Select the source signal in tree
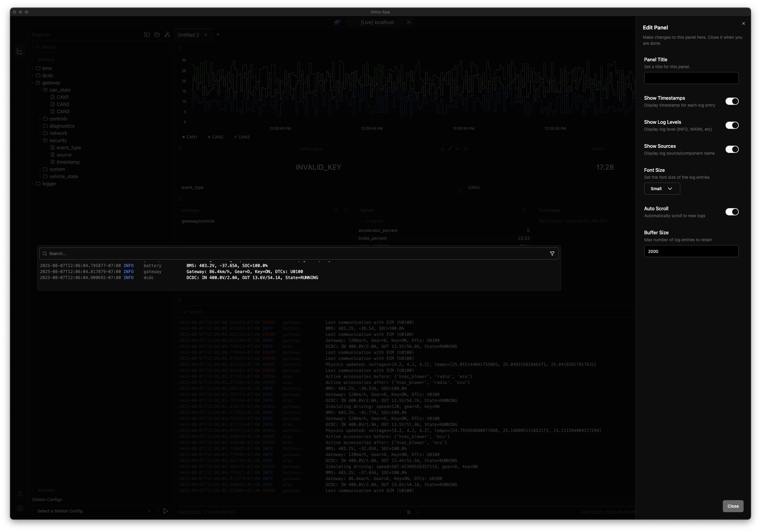 (x=64, y=155)
